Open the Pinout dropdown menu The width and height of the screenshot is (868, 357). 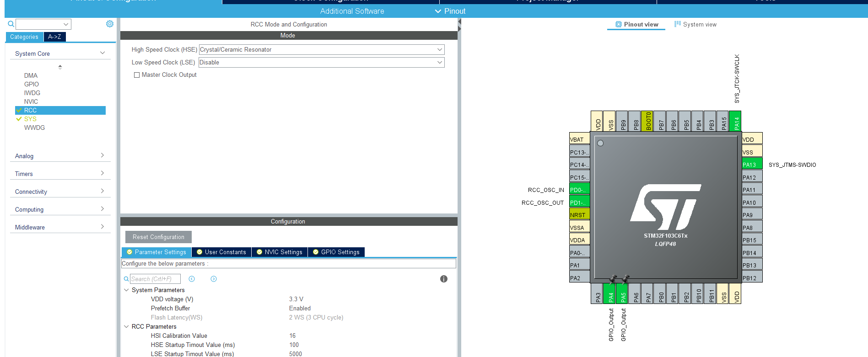(x=450, y=11)
